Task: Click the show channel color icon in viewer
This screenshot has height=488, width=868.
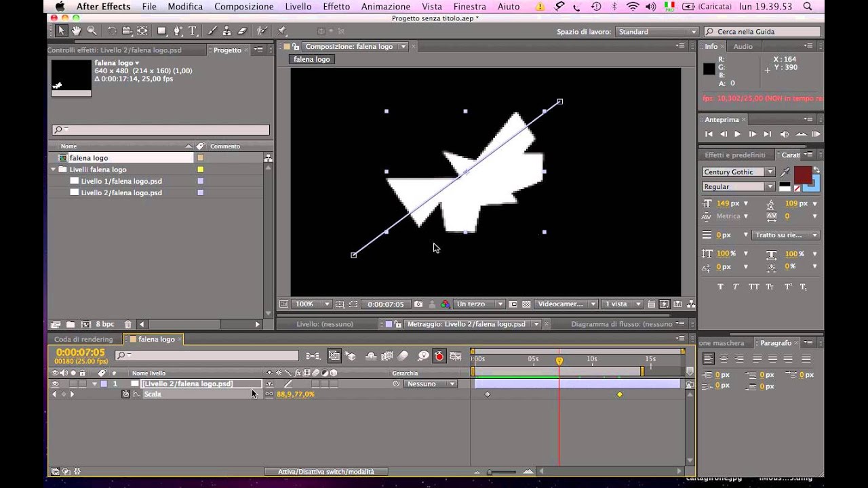Action: (x=445, y=304)
